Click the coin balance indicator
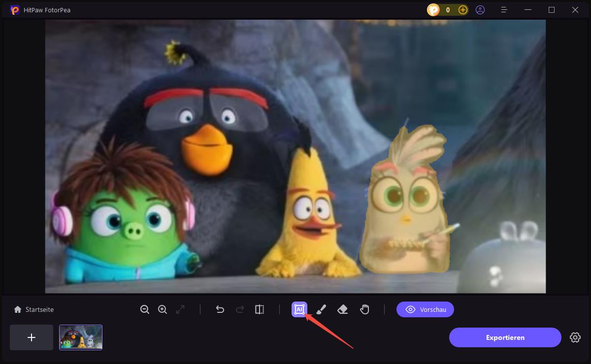 [x=440, y=10]
